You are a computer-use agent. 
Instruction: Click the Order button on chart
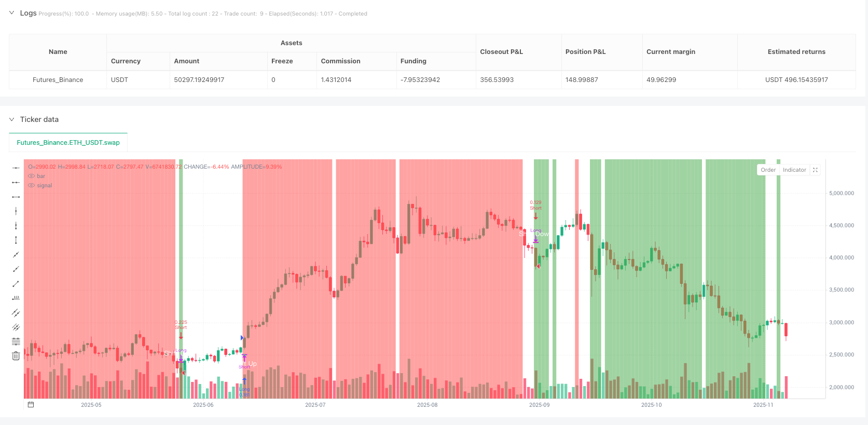point(768,170)
